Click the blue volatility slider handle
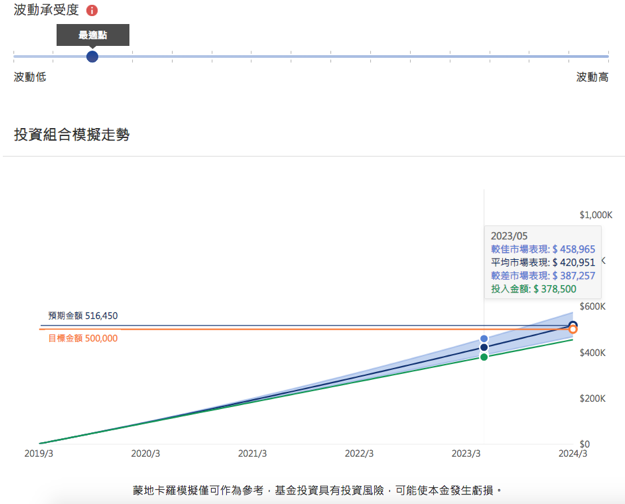Screen dimensions: 625x504 click(x=92, y=56)
